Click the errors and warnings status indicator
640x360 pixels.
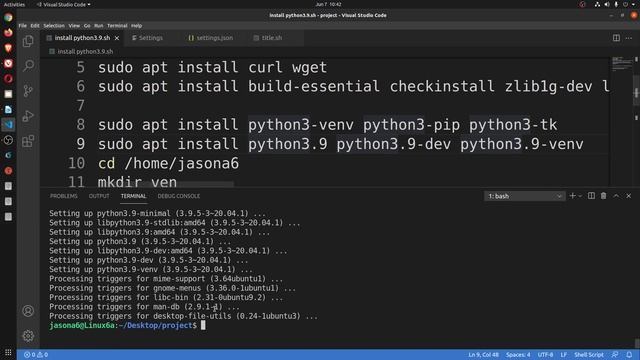click(36, 355)
